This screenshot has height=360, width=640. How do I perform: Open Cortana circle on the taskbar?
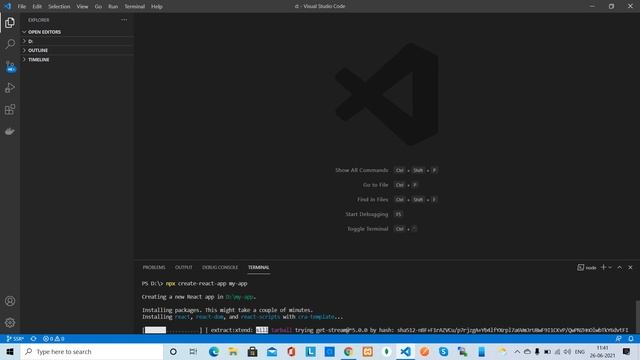pyautogui.click(x=173, y=351)
